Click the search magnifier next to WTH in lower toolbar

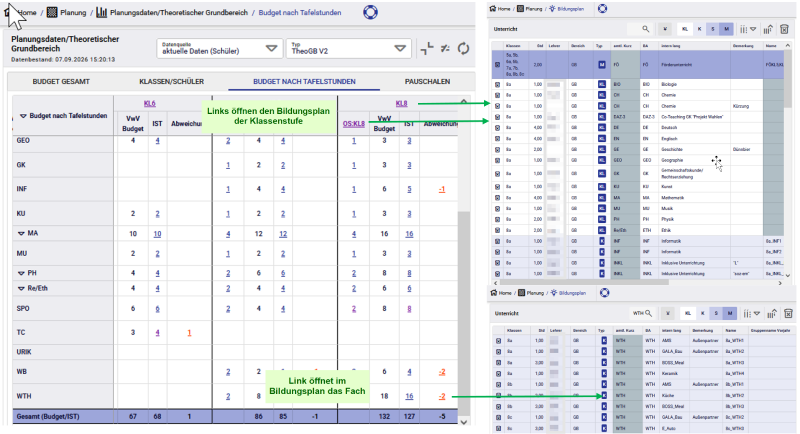point(648,313)
